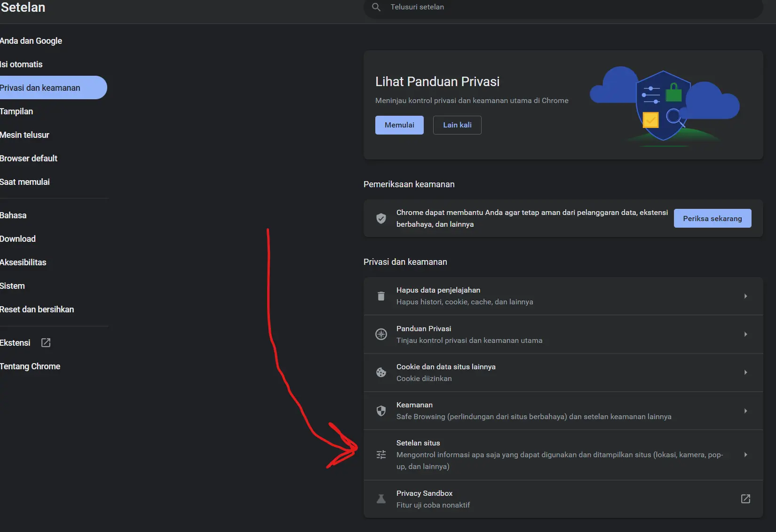Open the Cookie dan data situs lainnya arrow
Screen dimensions: 776x532
pos(745,372)
